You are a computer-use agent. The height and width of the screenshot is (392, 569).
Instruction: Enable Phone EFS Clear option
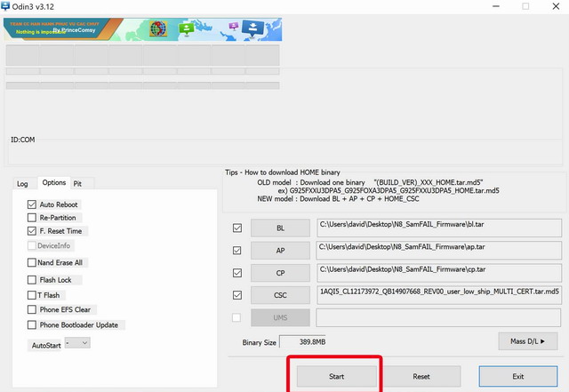coord(32,309)
